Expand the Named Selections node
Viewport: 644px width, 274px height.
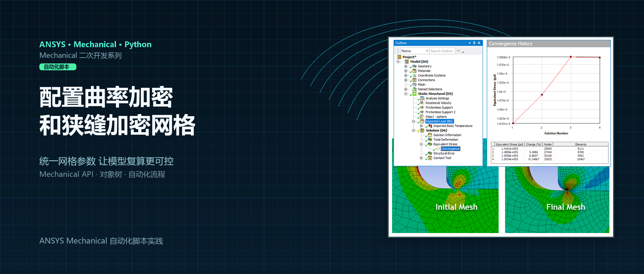406,89
